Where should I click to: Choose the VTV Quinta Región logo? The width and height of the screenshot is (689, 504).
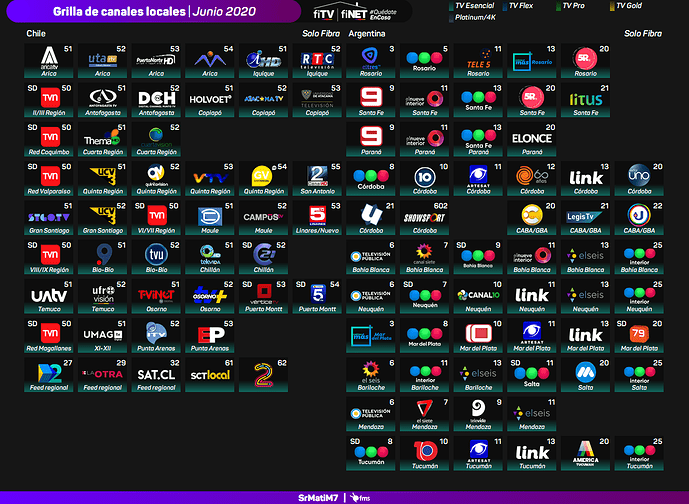click(x=210, y=178)
